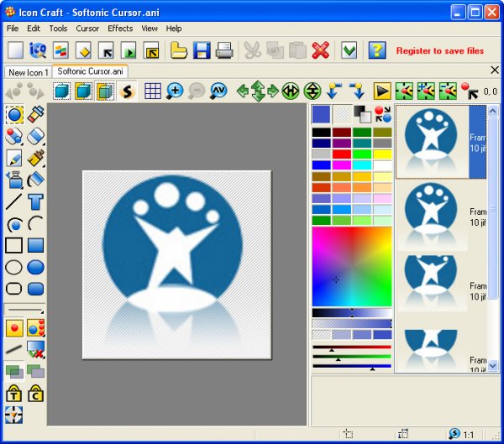
Task: Open Help menu
Action: 174,29
